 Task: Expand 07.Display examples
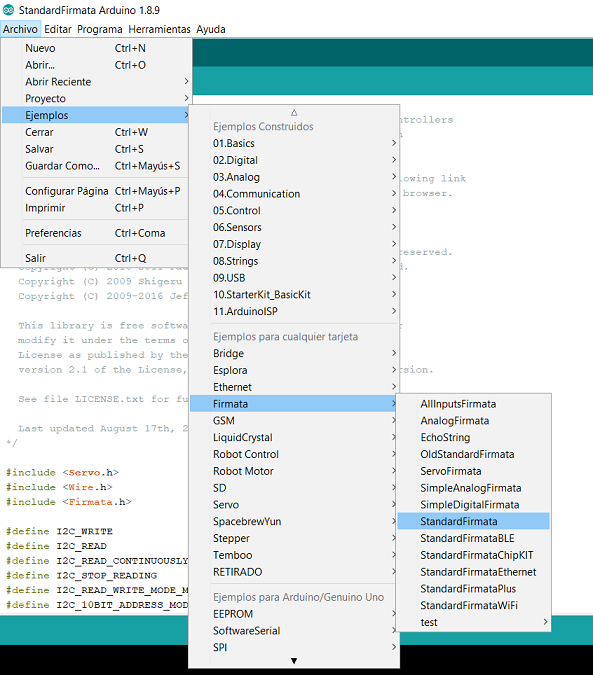tap(294, 244)
